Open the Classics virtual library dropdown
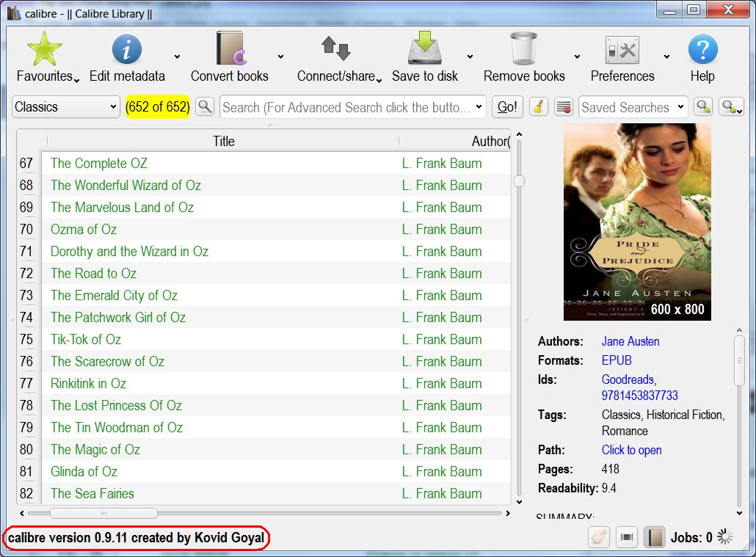The width and height of the screenshot is (756, 557). [65, 106]
